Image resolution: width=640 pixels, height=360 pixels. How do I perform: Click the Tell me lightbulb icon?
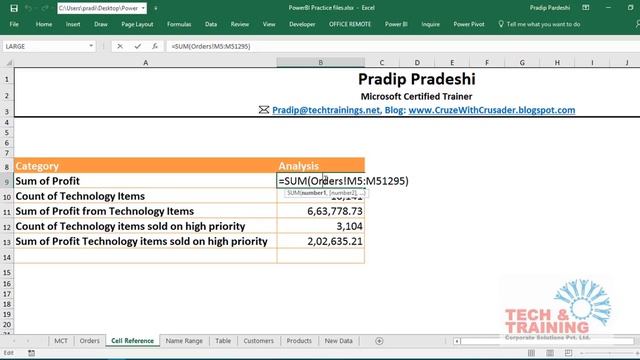[x=501, y=24]
